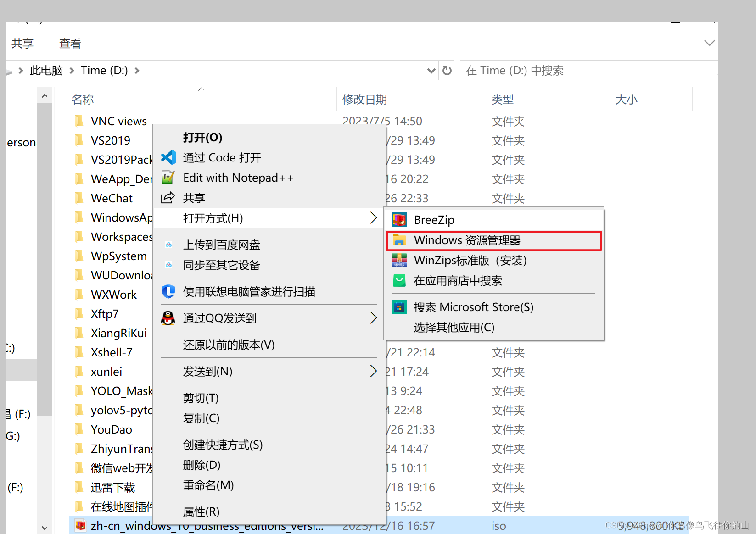Click the QQ penguin icon
The height and width of the screenshot is (534, 756).
click(168, 318)
